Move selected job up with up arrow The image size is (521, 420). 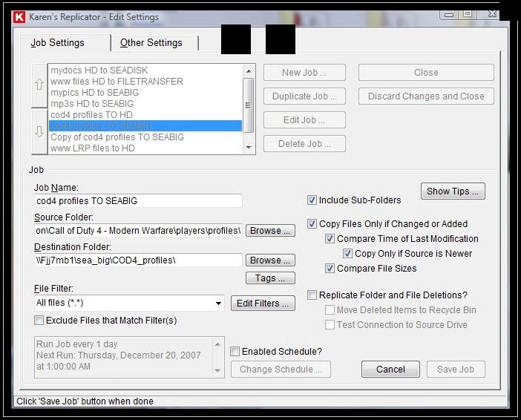(39, 85)
